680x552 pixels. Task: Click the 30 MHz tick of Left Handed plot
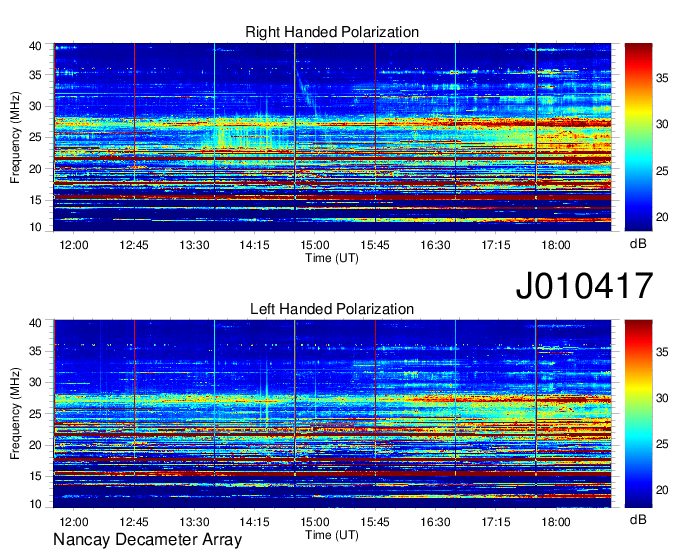pos(36,382)
